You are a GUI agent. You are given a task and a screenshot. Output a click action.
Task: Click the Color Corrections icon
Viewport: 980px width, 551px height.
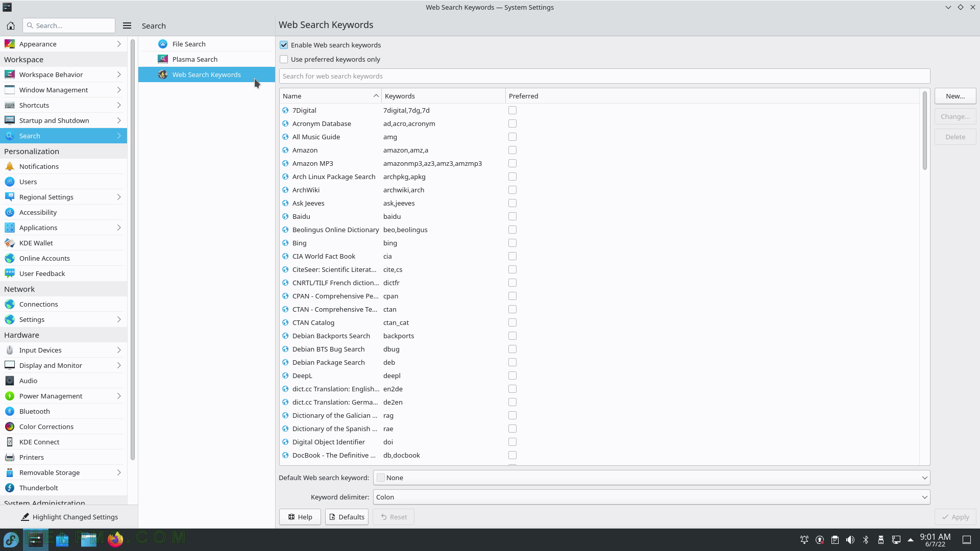[x=10, y=427]
